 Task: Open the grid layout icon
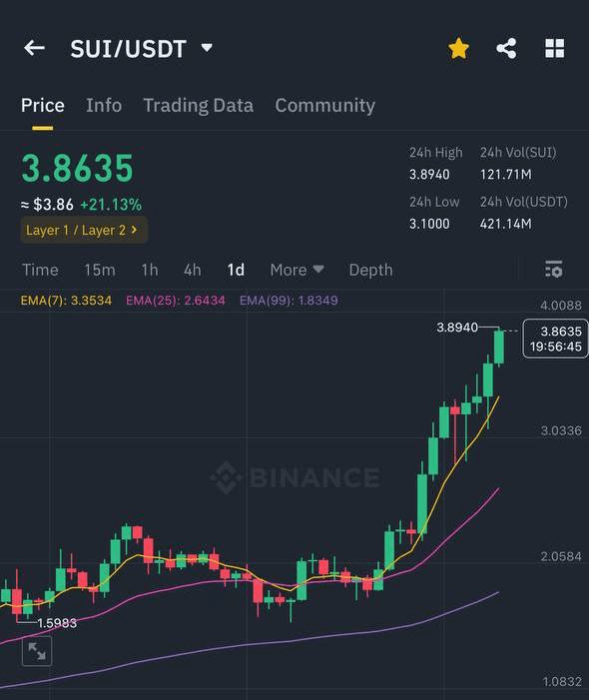click(x=555, y=48)
